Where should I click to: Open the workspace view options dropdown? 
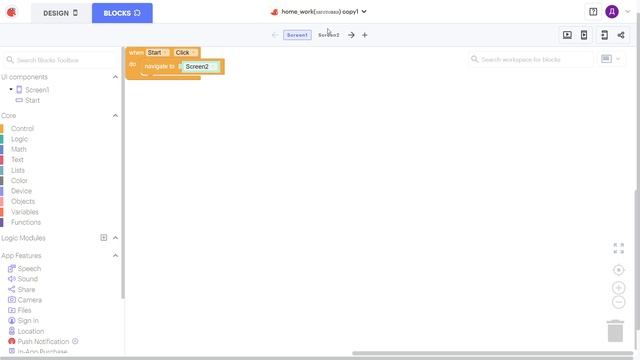pyautogui.click(x=611, y=59)
